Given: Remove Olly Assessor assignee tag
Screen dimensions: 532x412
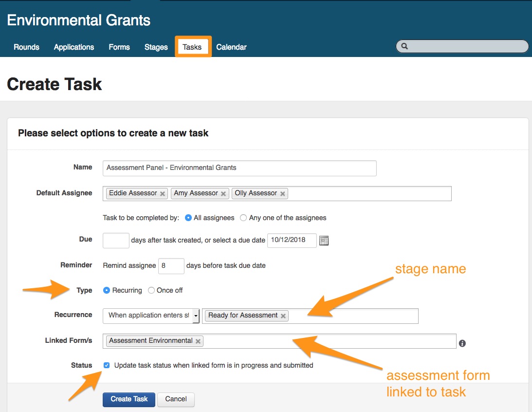Looking at the screenshot, I should tap(282, 194).
